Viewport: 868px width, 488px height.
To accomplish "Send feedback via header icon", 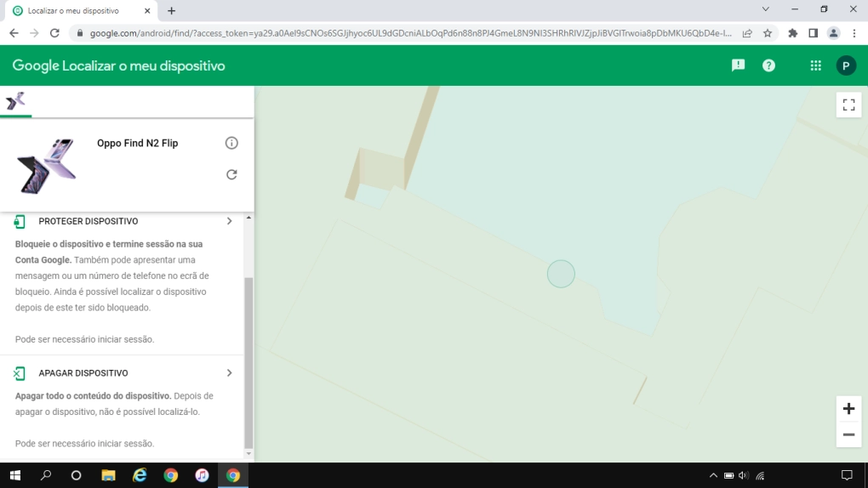I will 738,65.
